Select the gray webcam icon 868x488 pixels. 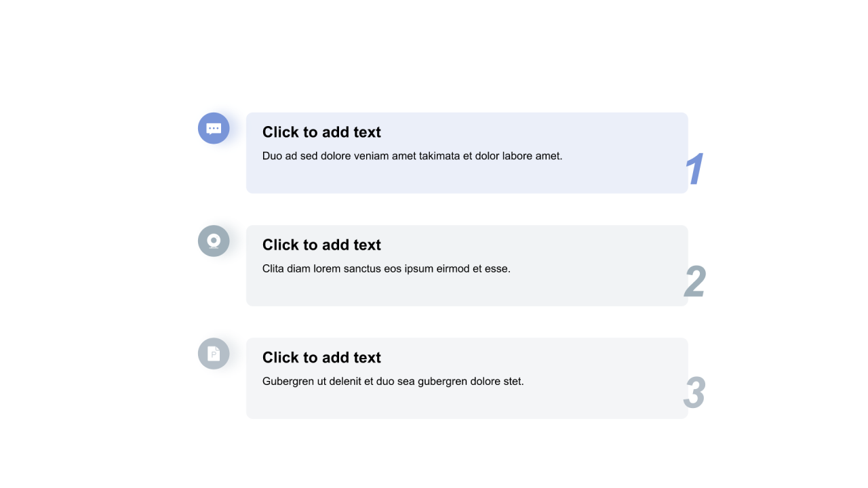[214, 241]
